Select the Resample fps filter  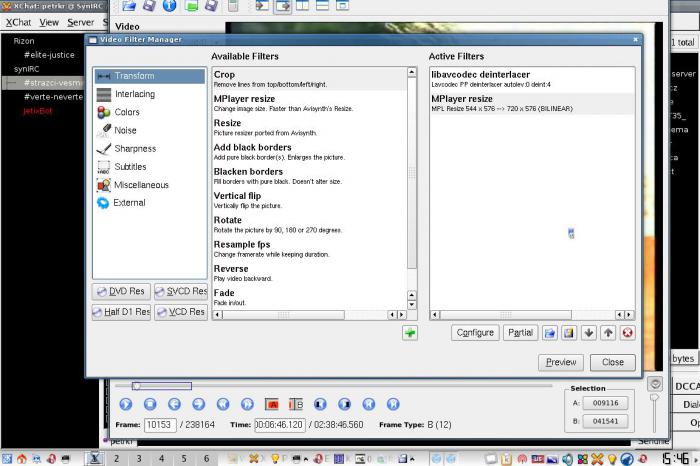click(309, 249)
